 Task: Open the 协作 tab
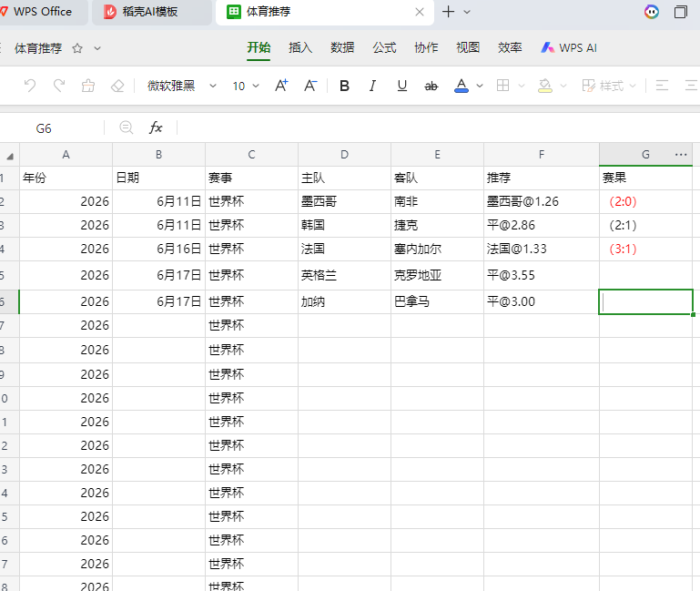click(426, 47)
